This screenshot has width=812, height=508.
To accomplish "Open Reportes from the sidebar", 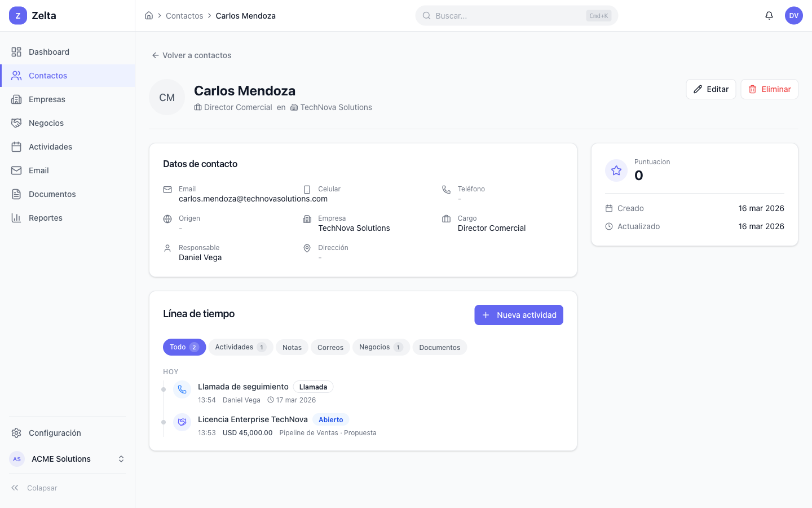I will (x=46, y=218).
